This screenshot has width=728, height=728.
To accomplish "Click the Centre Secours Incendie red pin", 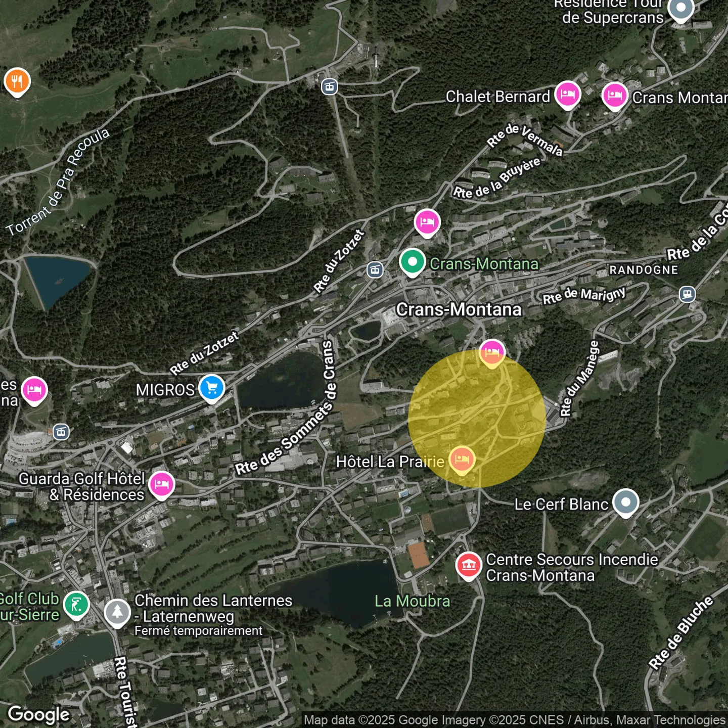I will coord(469,565).
